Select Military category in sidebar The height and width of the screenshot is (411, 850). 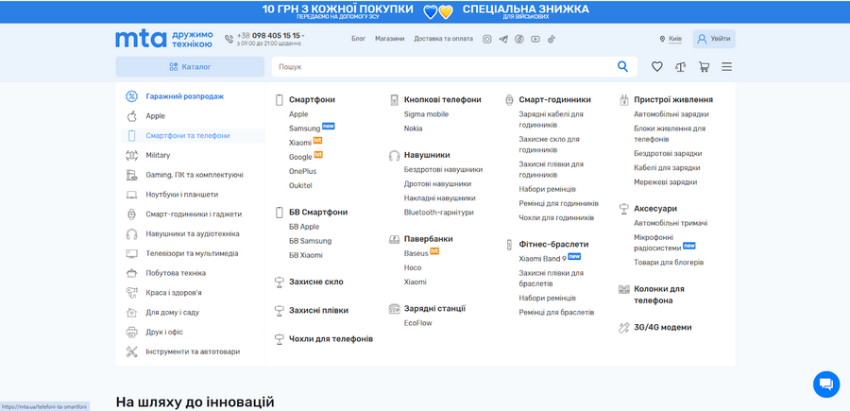pyautogui.click(x=158, y=156)
